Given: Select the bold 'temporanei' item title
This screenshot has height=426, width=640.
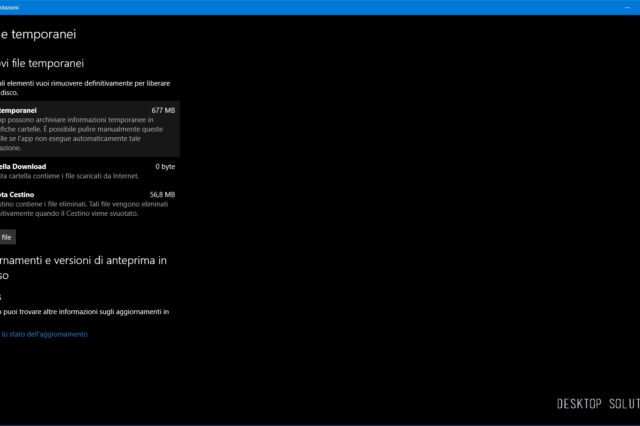Looking at the screenshot, I should click(x=18, y=110).
